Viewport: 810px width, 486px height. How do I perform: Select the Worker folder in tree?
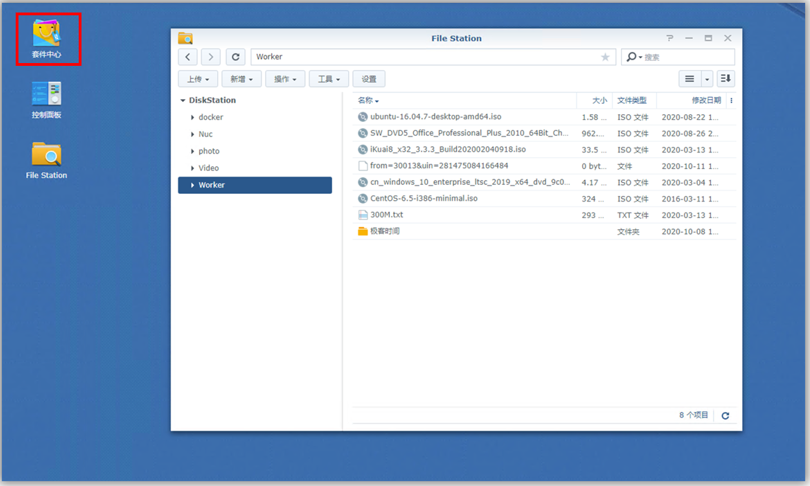[255, 185]
